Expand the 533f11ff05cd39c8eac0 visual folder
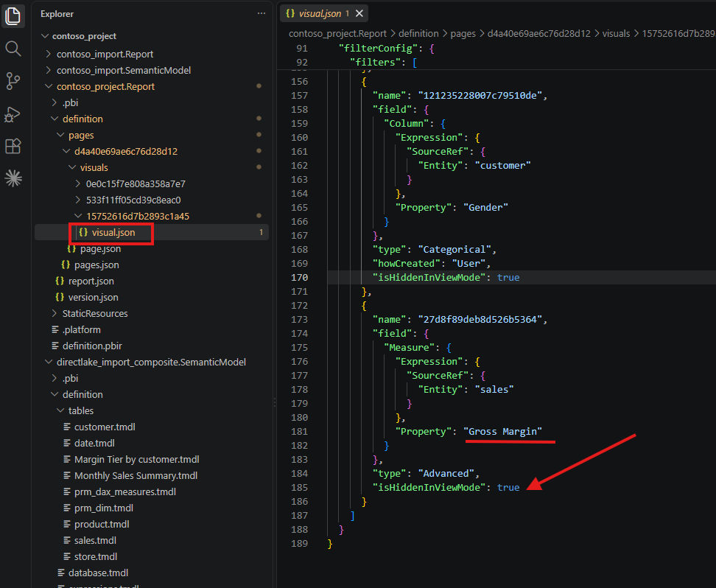 [133, 200]
